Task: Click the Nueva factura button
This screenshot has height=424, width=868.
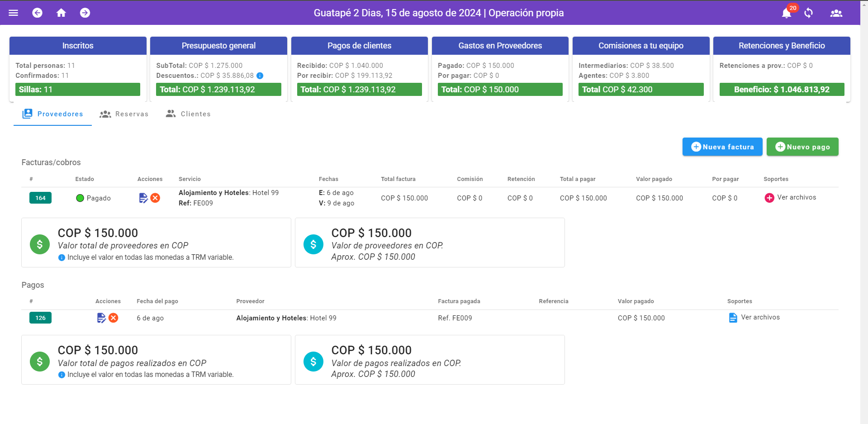Action: point(722,147)
